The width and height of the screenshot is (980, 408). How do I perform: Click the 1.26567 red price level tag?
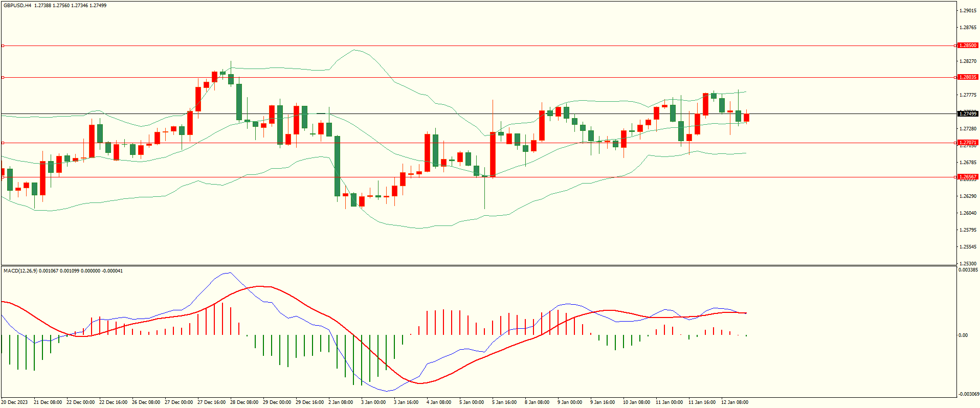click(x=968, y=177)
